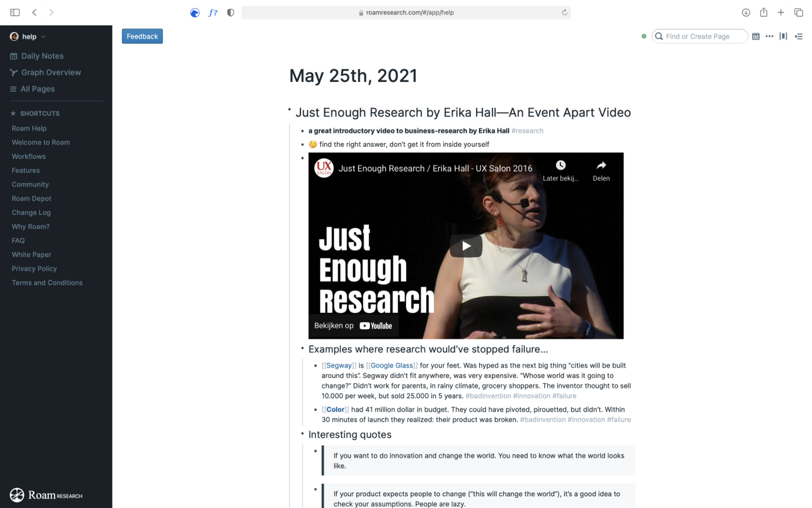
Task: Click the quote about innovation and the world
Action: tap(478, 460)
